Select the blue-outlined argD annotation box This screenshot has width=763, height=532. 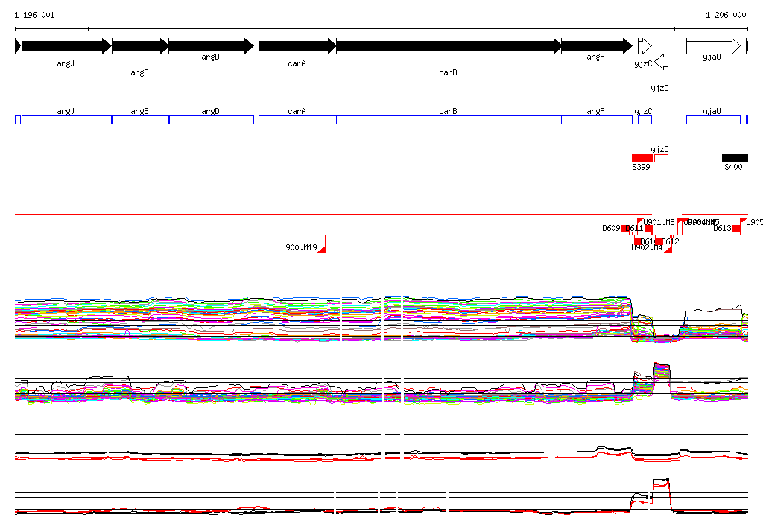(x=211, y=120)
